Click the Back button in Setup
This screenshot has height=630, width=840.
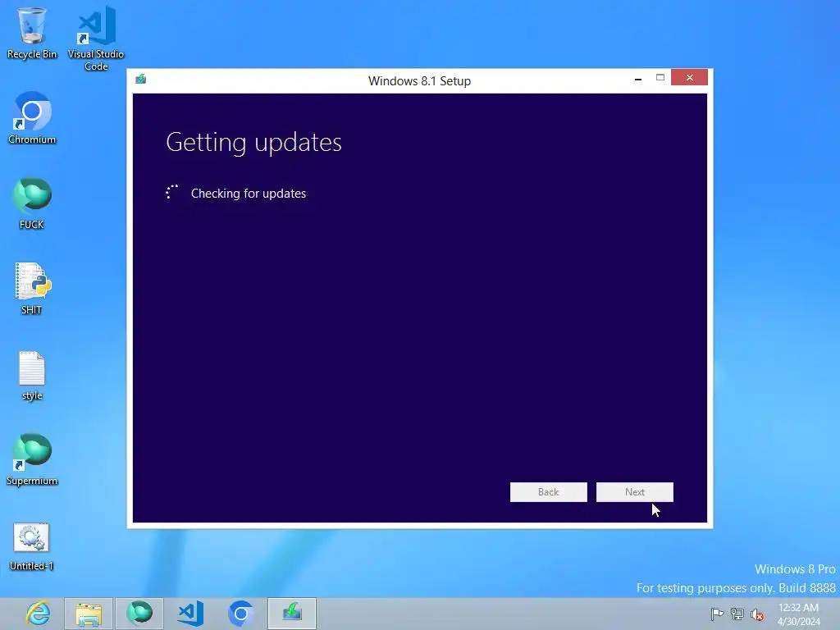pyautogui.click(x=549, y=492)
